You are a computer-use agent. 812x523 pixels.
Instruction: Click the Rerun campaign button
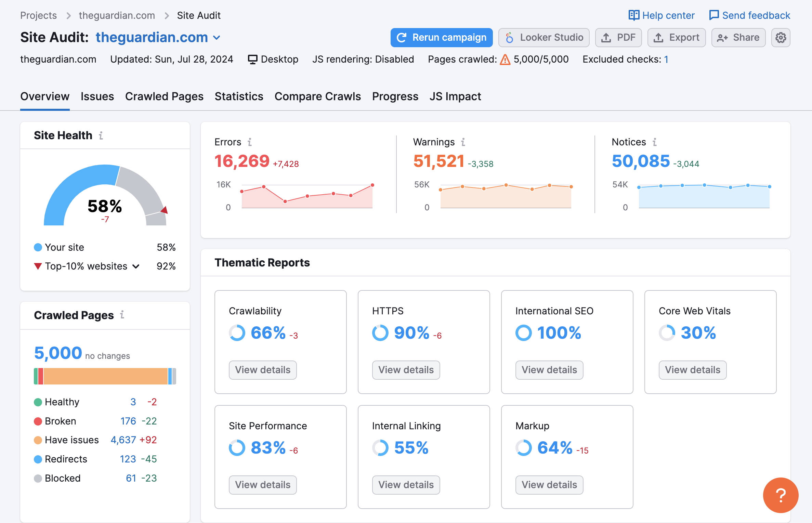coord(441,38)
